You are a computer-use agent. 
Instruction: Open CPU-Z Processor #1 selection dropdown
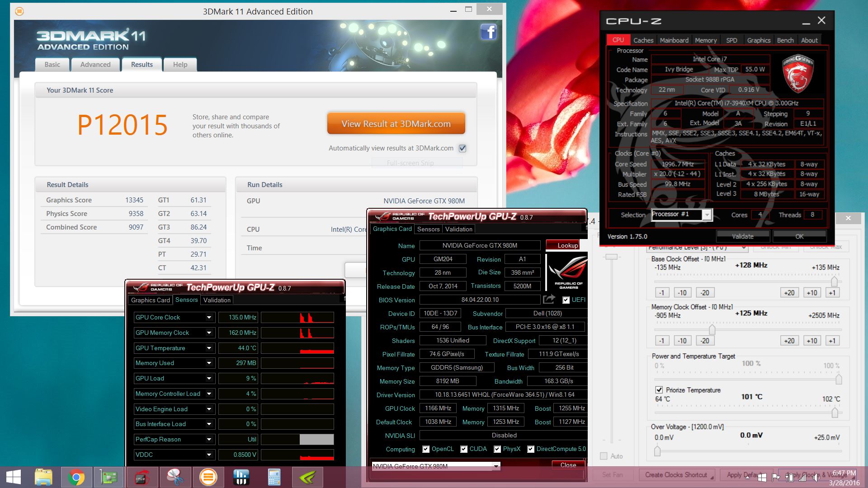click(x=707, y=215)
